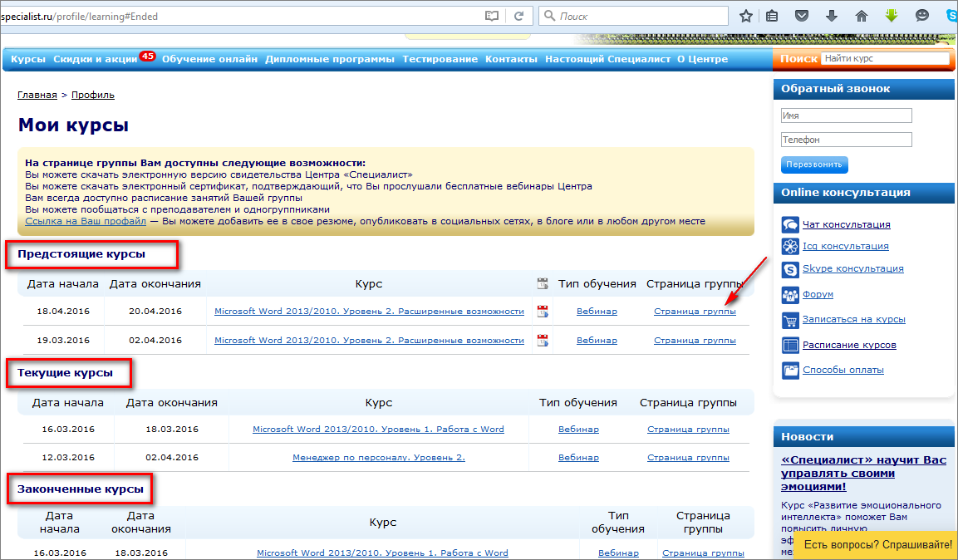Open Скидки и акции menu item
Image resolution: width=958 pixels, height=560 pixels.
pos(96,59)
